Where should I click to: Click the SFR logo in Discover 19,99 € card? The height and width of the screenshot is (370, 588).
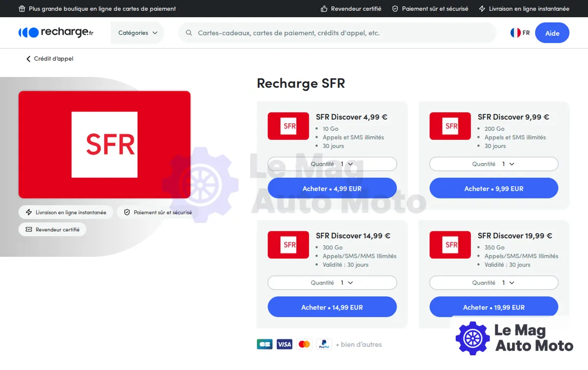tap(450, 245)
